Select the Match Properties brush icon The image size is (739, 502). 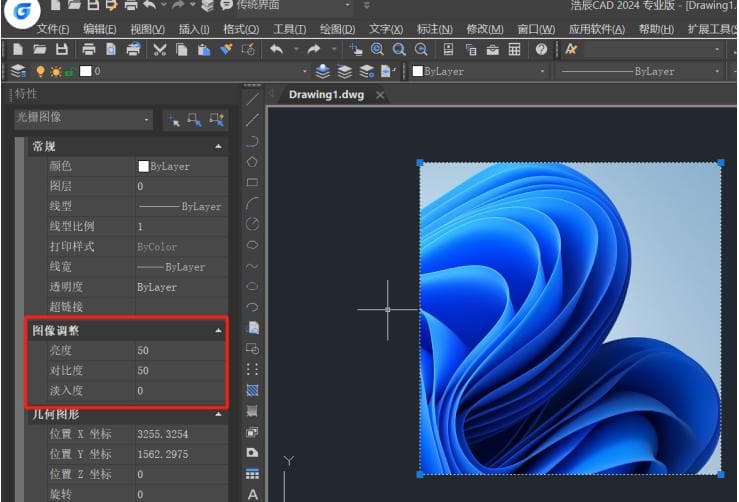pyautogui.click(x=226, y=49)
